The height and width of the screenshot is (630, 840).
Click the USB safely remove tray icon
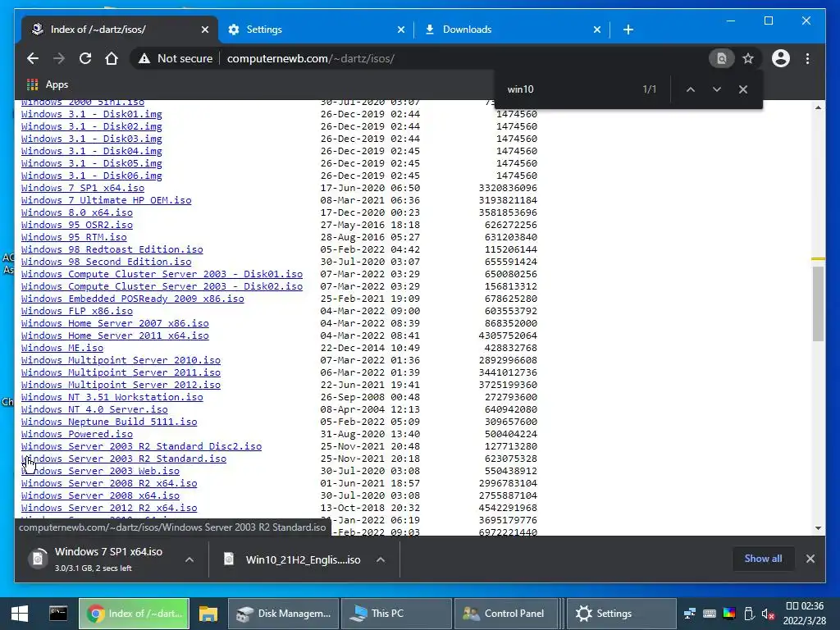tap(749, 614)
